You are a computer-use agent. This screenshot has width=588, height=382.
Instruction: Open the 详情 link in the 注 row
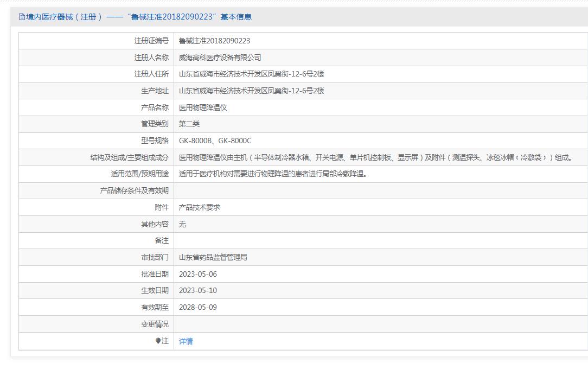(x=186, y=341)
